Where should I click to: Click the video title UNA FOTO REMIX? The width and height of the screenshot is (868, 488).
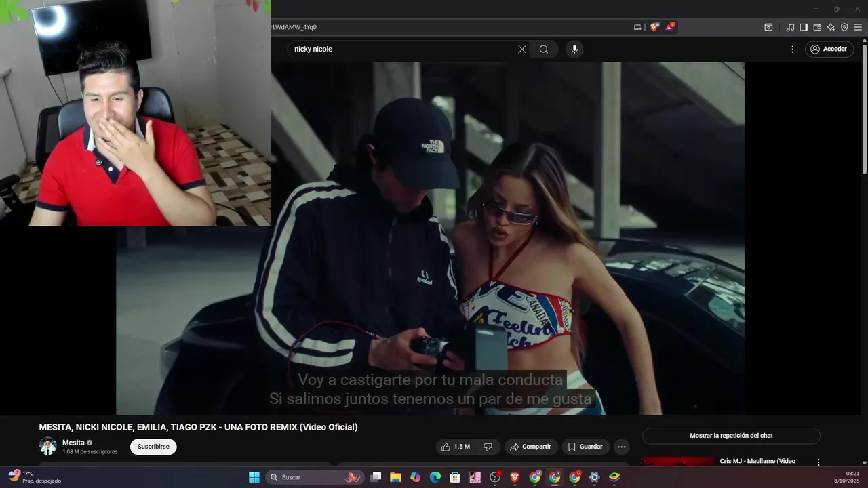(x=198, y=427)
